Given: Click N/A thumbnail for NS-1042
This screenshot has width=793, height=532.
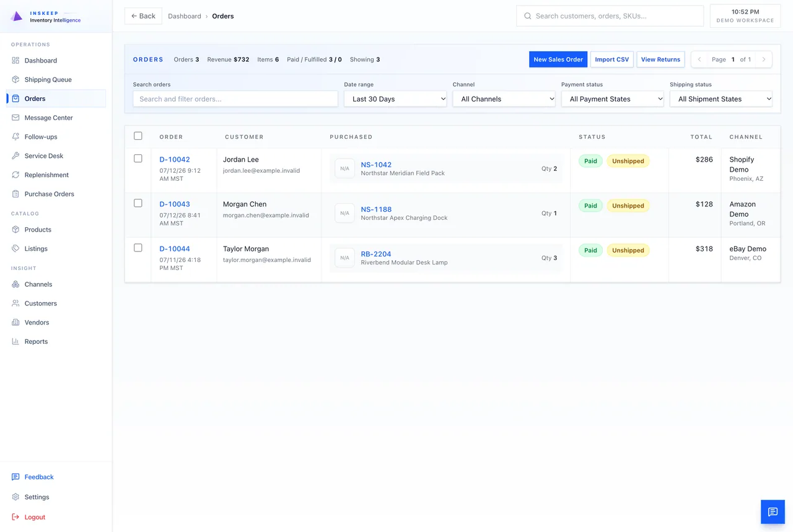Looking at the screenshot, I should click(x=345, y=168).
